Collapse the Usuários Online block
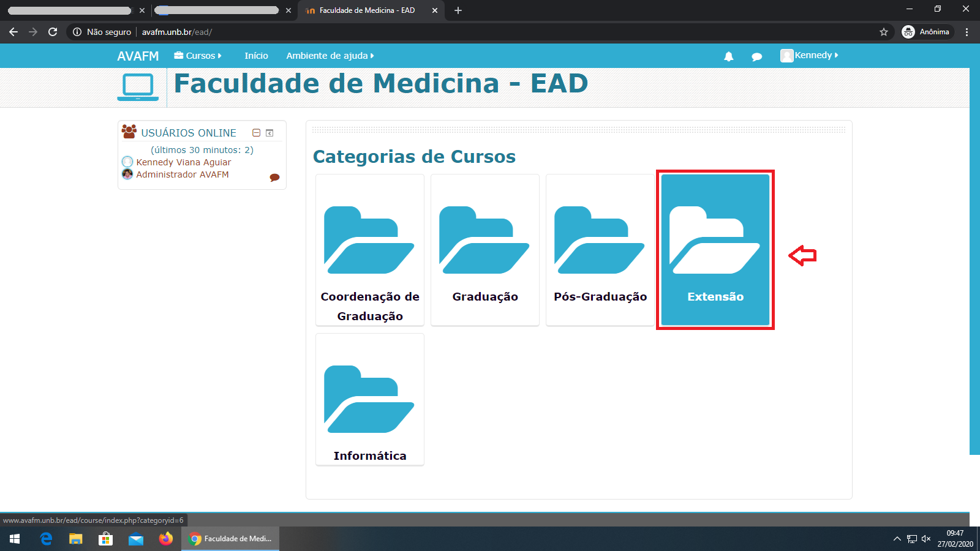Image resolution: width=980 pixels, height=551 pixels. (257, 133)
